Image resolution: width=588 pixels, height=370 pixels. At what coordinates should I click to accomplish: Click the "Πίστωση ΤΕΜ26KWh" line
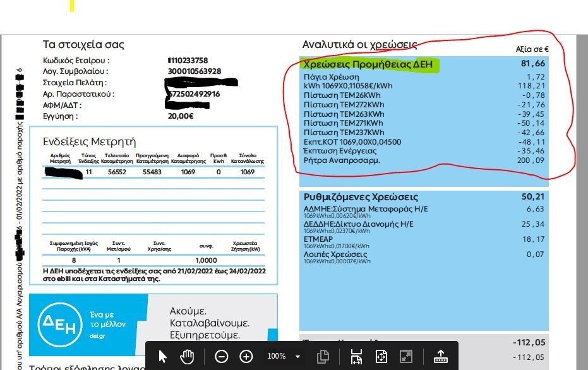point(342,95)
